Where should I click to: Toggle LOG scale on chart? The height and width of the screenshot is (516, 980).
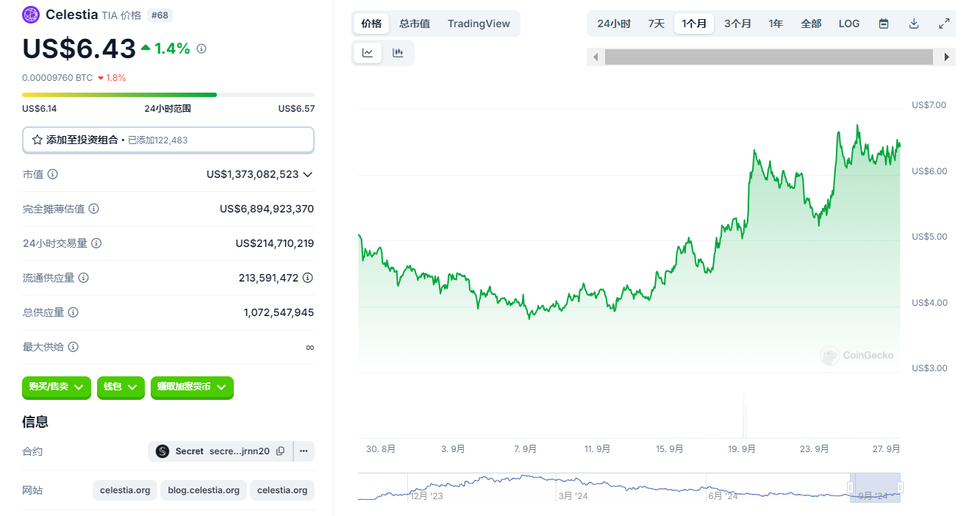pyautogui.click(x=849, y=24)
